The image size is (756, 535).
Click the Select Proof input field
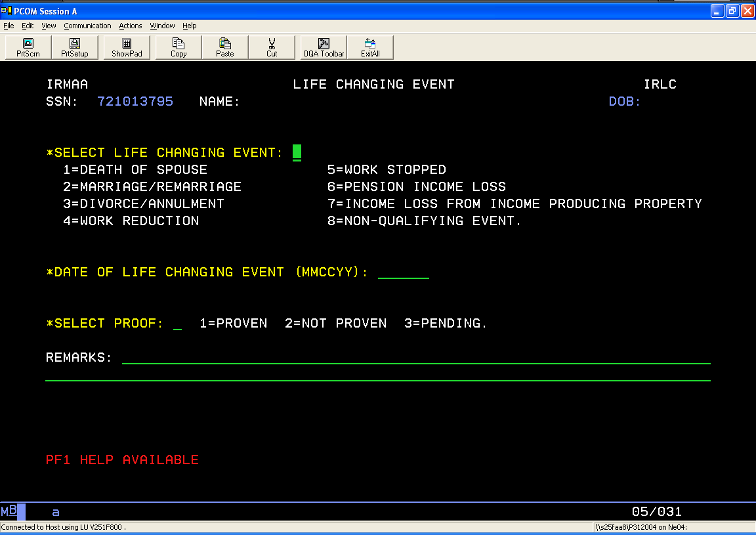point(177,324)
